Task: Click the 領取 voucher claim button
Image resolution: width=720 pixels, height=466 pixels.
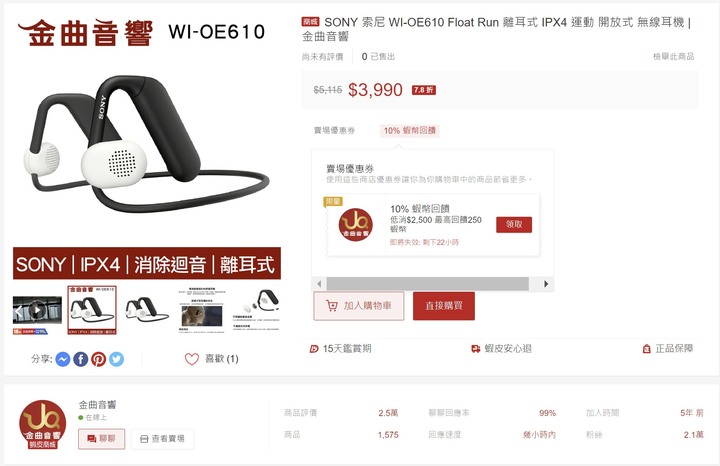Action: 514,225
